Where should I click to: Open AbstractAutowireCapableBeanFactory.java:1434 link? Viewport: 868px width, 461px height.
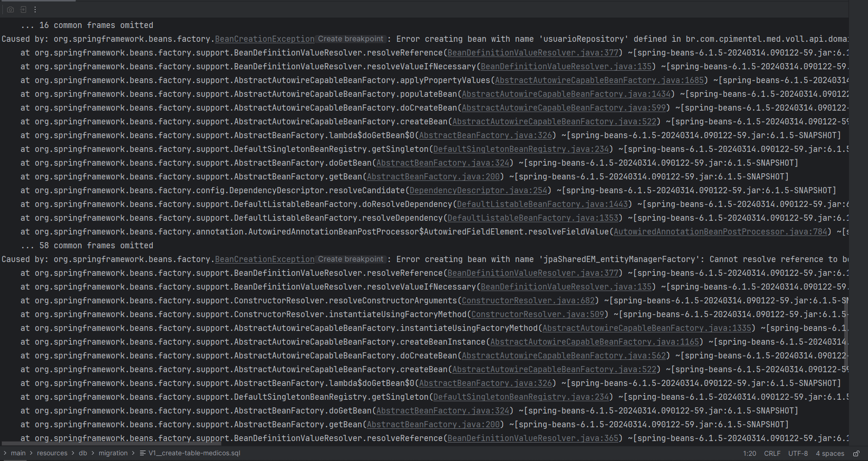click(x=566, y=94)
